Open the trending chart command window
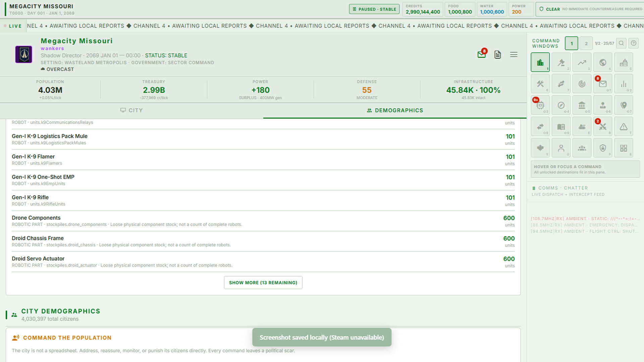The width and height of the screenshot is (644, 362). [582, 62]
